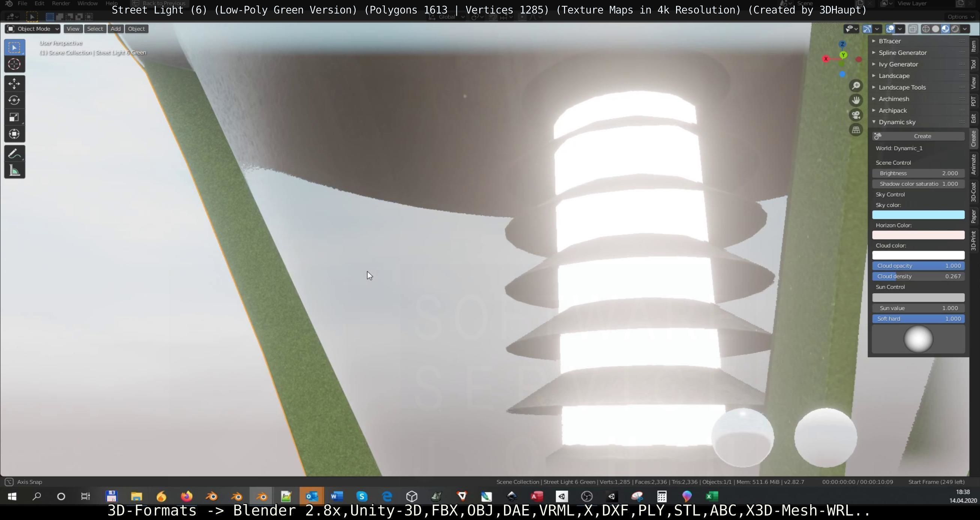Switch to the Animate sidebar tab
The image size is (980, 520).
point(974,164)
